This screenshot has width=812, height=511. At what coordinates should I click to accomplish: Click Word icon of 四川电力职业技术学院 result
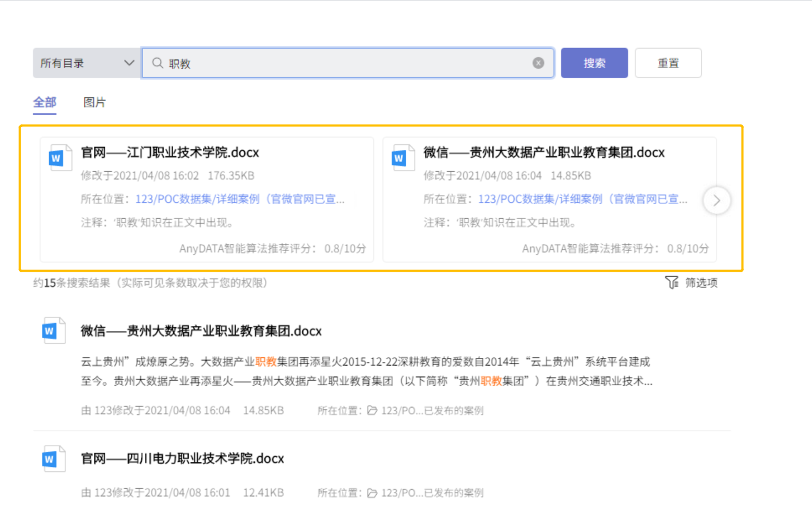54,458
